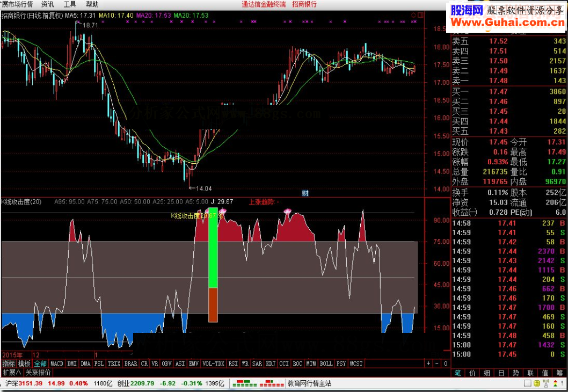Click the white window icon in status bar
The height and width of the screenshot is (392, 568).
(x=528, y=383)
